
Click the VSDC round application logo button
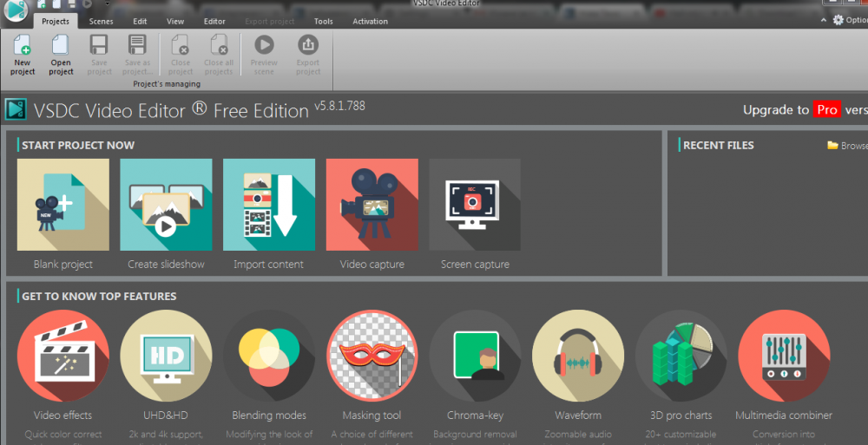coord(15,11)
